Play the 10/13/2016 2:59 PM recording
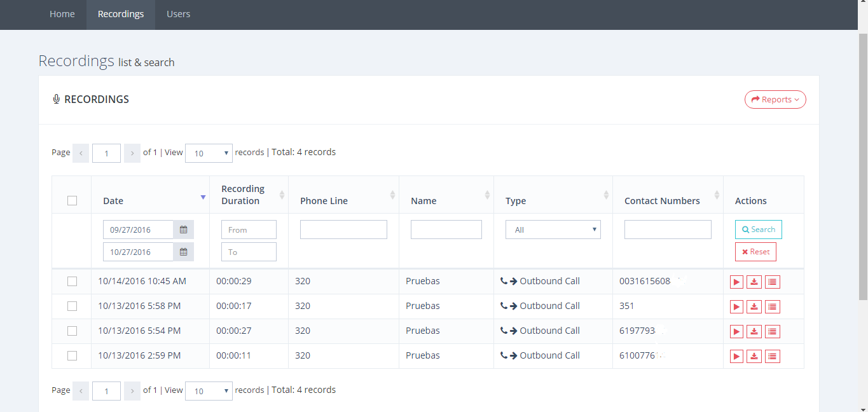 736,357
